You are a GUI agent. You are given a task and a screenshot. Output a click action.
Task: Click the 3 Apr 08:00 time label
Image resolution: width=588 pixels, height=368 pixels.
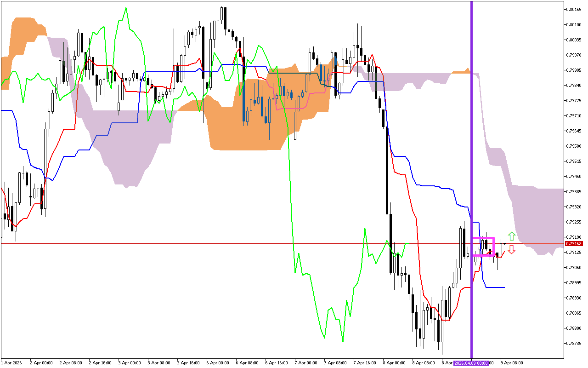pyautogui.click(x=159, y=363)
